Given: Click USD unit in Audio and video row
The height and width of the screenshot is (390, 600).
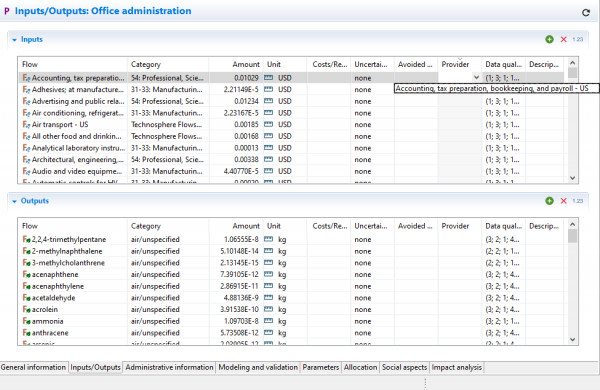Looking at the screenshot, I should 285,171.
